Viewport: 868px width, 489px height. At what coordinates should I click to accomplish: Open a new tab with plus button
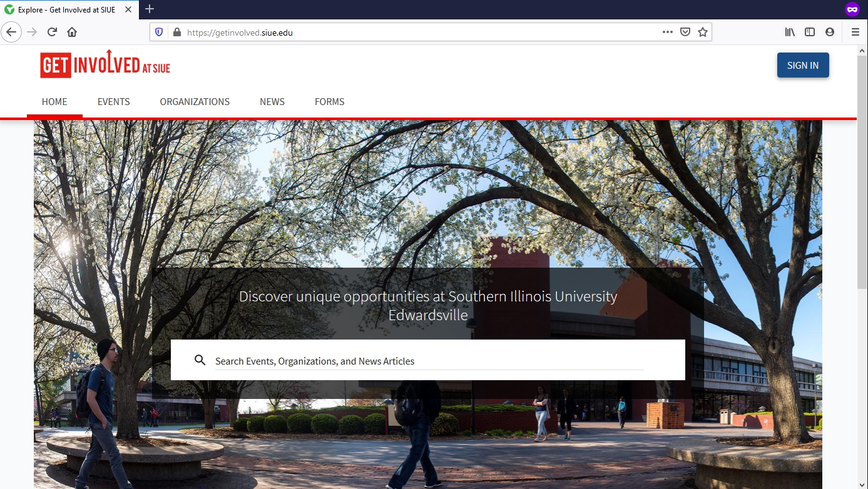[150, 9]
